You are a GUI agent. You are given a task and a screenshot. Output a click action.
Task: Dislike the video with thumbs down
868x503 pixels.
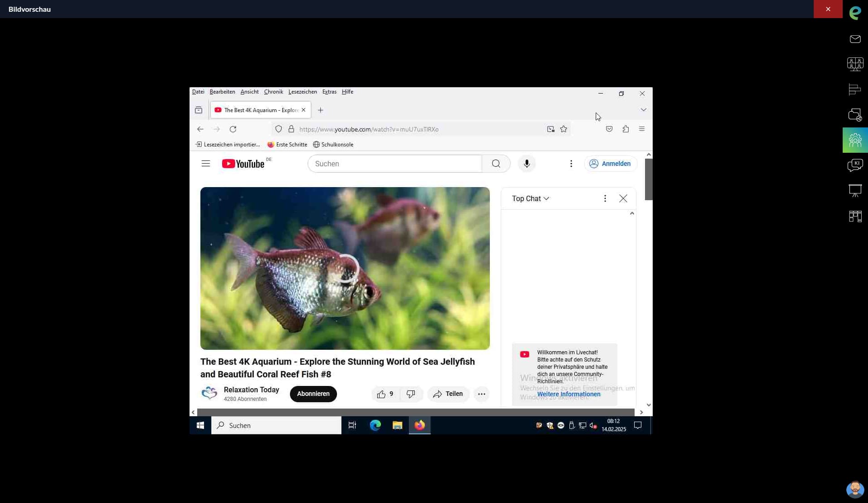click(411, 394)
